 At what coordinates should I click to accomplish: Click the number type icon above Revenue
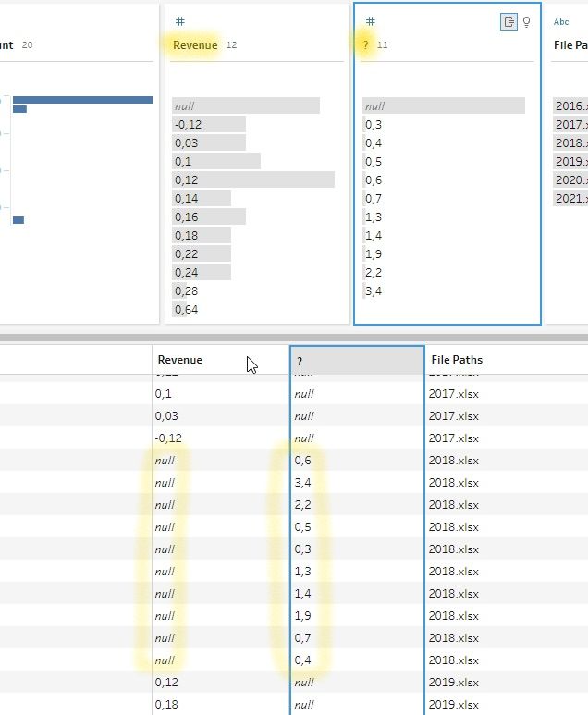pos(180,21)
